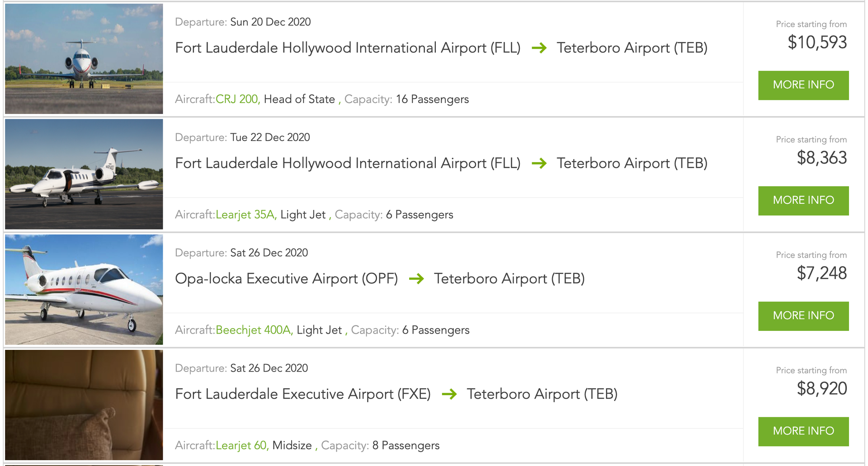The height and width of the screenshot is (466, 868).
Task: Open the Learjet 60 aircraft link
Action: [x=242, y=445]
